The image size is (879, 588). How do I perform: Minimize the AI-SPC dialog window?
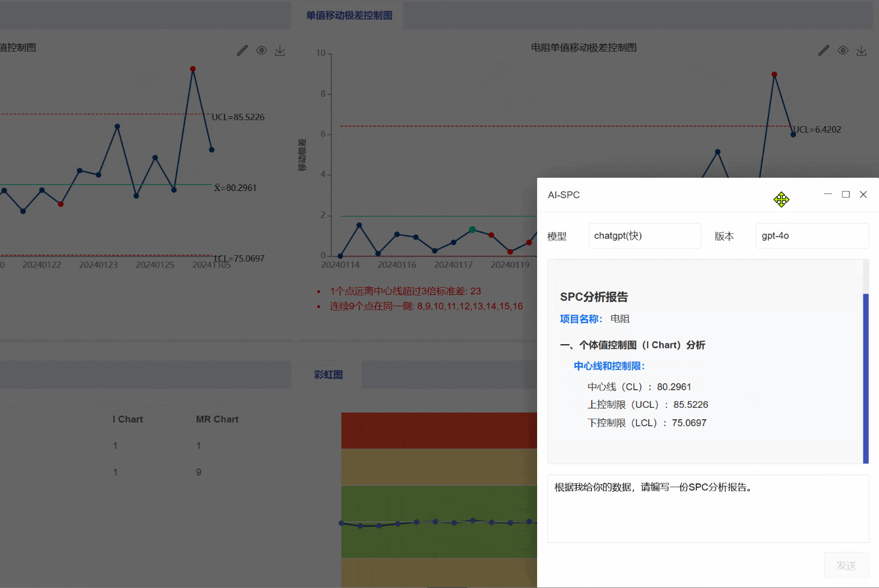point(828,195)
